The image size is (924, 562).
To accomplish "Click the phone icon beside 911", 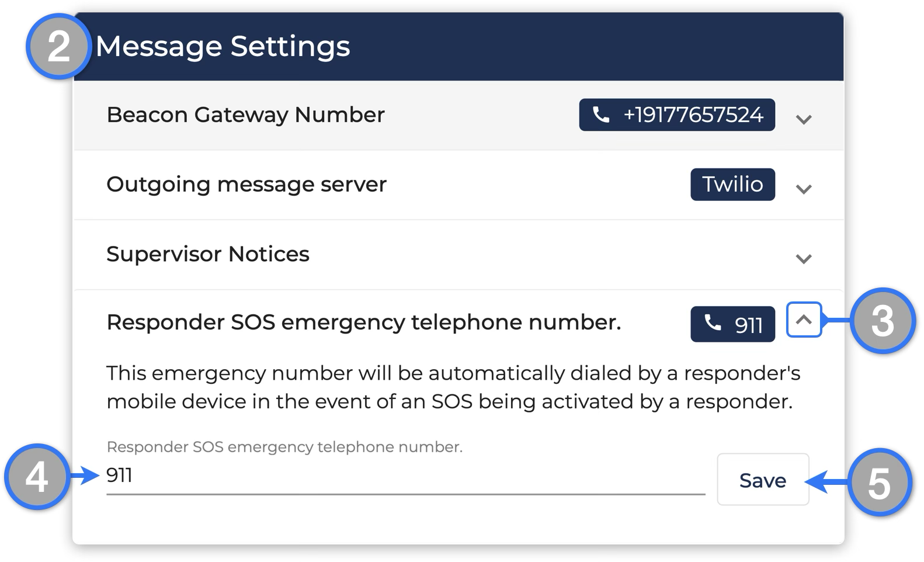I will point(713,322).
